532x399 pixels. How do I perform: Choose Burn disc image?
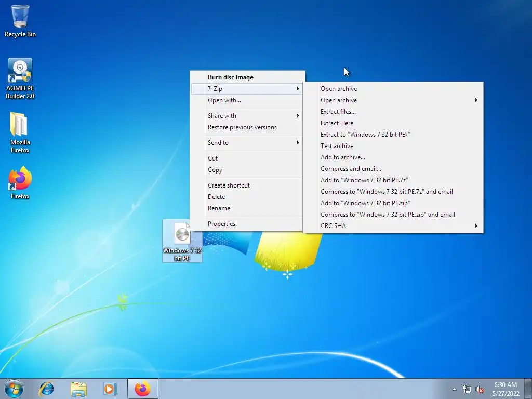click(x=247, y=77)
